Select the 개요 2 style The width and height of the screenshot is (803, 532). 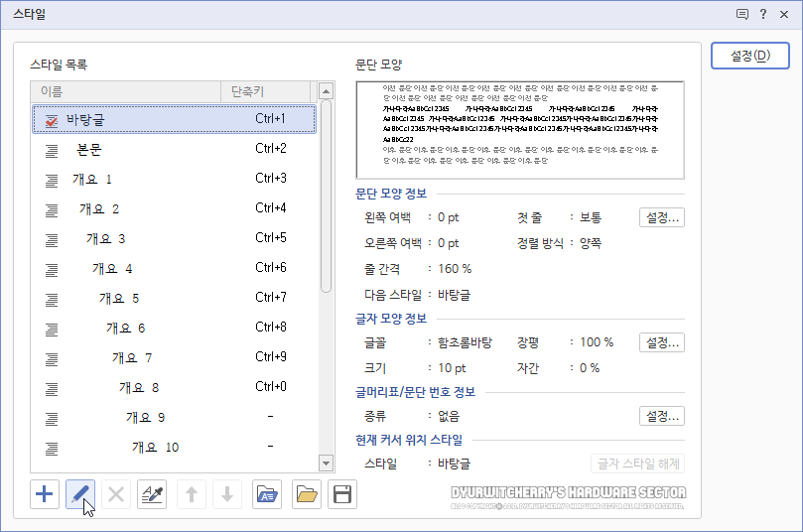pos(174,208)
